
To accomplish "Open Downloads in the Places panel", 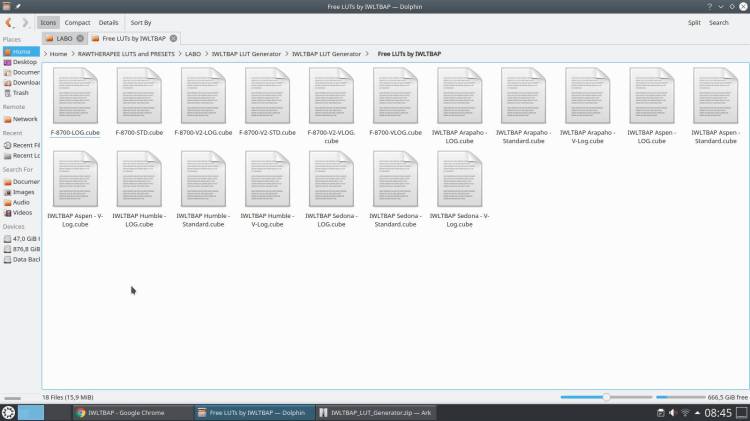I will [21, 82].
